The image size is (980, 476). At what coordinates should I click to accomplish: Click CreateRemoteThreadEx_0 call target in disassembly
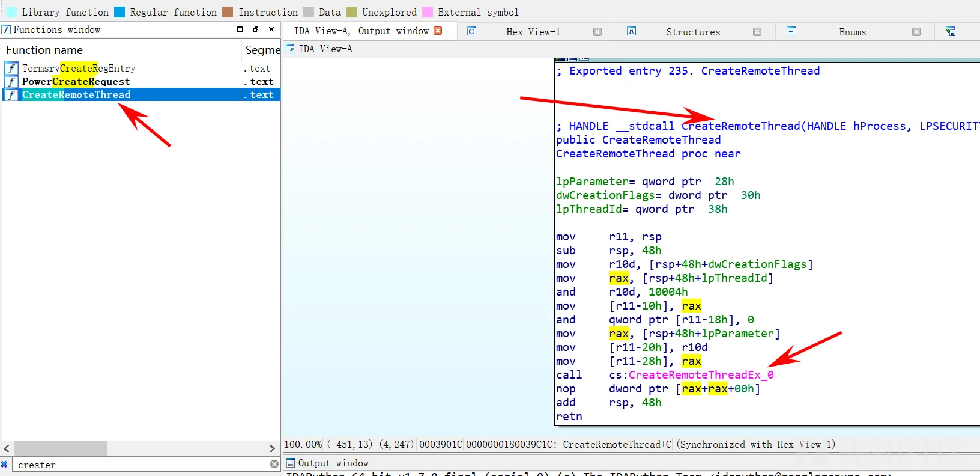(701, 375)
